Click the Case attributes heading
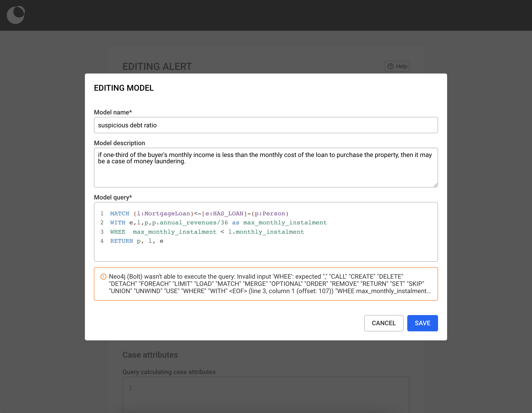The image size is (532, 413). [150, 355]
